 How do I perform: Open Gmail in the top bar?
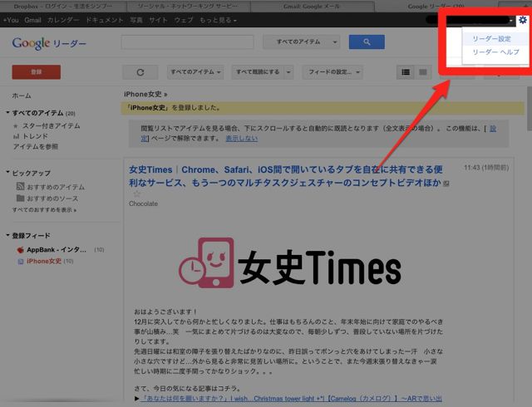coord(32,20)
